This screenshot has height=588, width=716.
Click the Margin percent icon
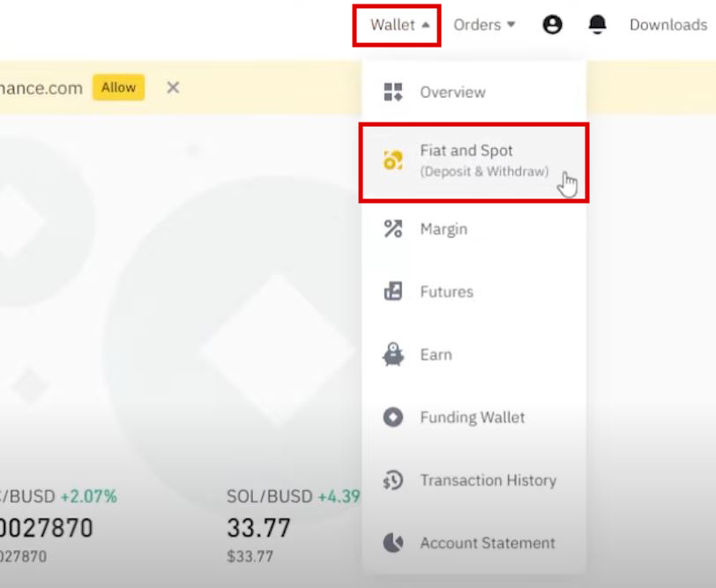coord(393,228)
